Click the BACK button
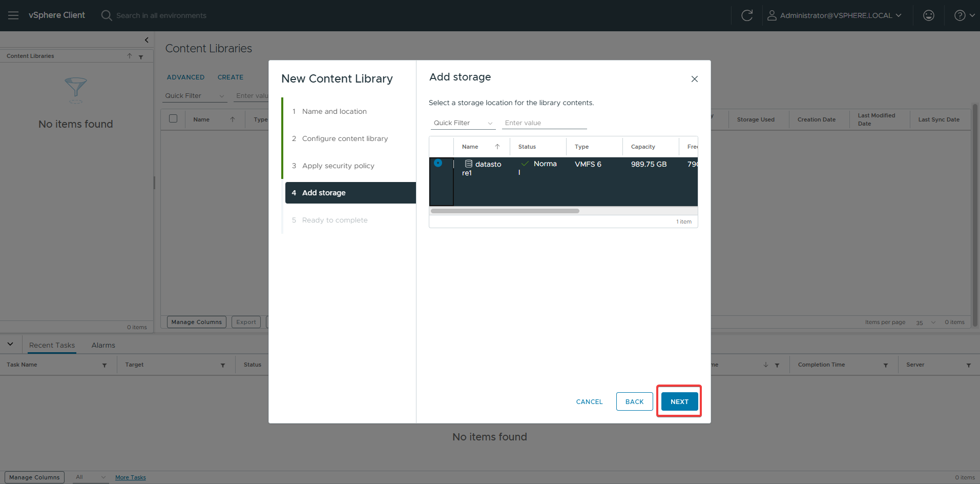Image resolution: width=980 pixels, height=484 pixels. pos(634,401)
